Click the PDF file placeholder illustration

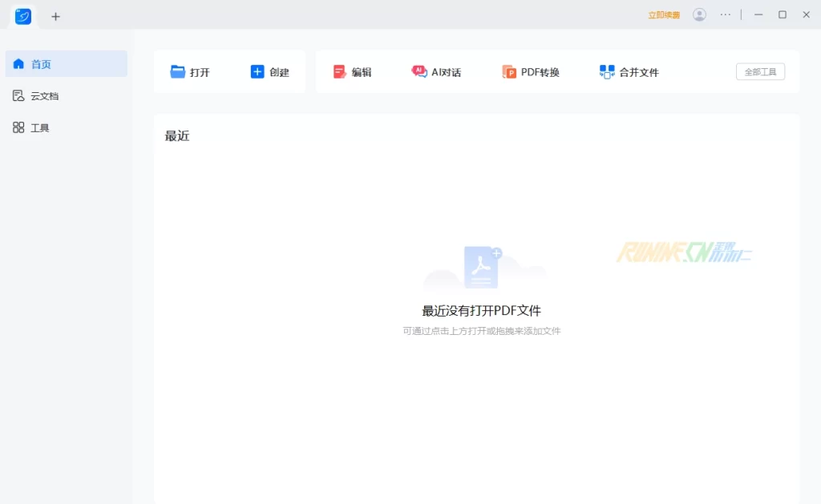pyautogui.click(x=482, y=268)
